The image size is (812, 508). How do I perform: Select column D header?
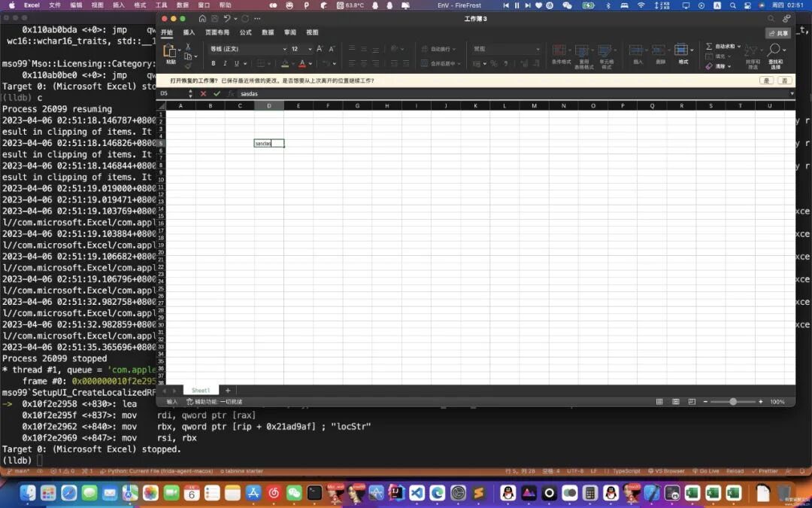point(268,106)
